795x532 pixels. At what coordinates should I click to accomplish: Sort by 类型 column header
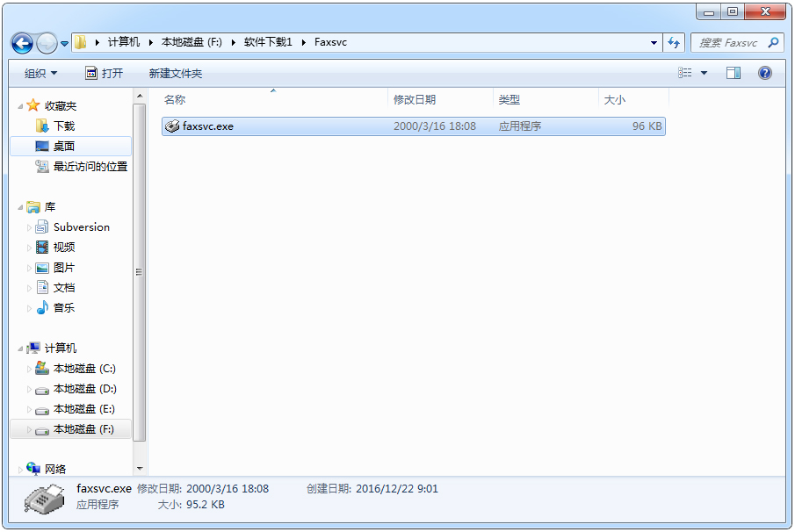coord(546,99)
